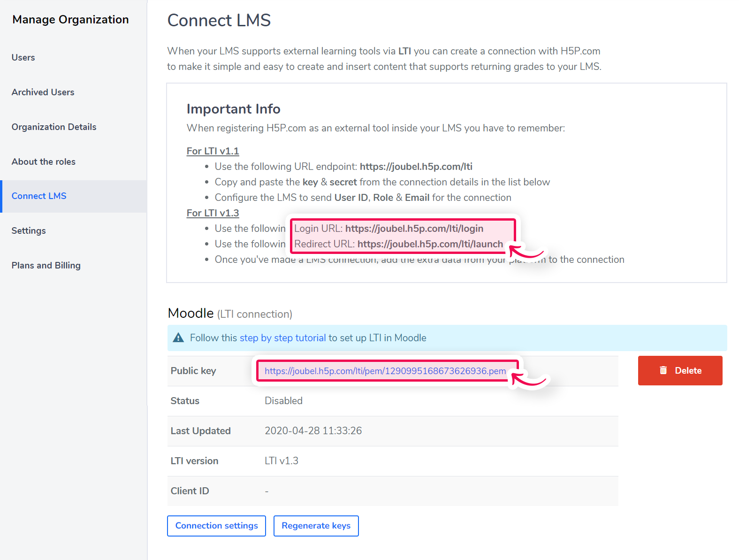
Task: Click the Manage Organization heading
Action: (70, 20)
